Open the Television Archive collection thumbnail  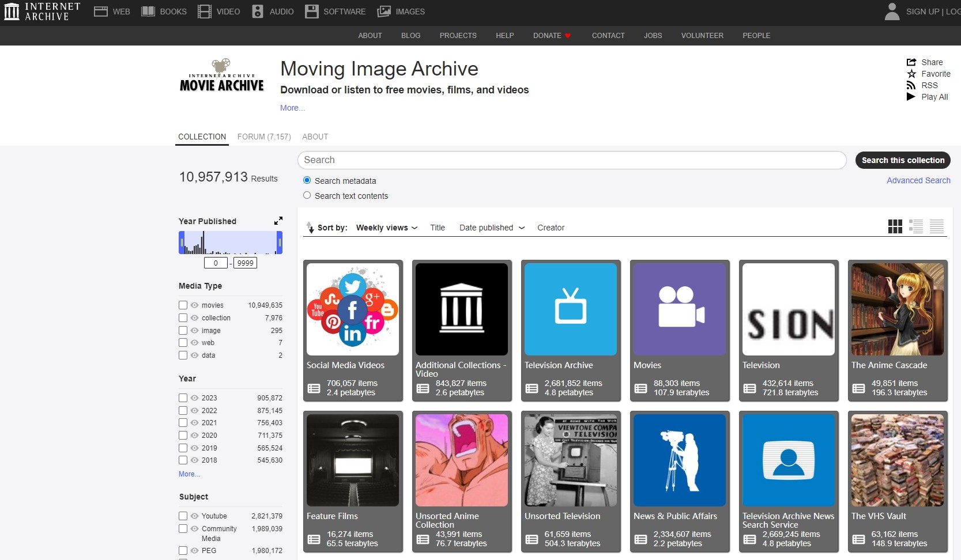coord(570,309)
